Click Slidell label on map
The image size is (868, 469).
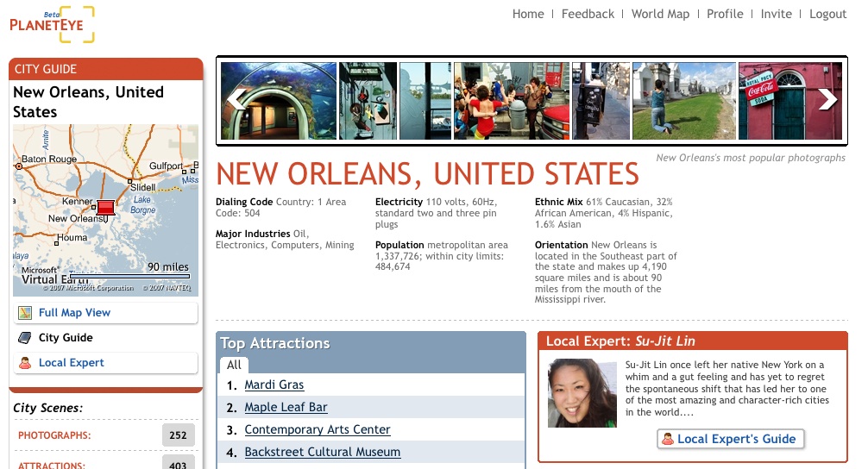pos(143,187)
